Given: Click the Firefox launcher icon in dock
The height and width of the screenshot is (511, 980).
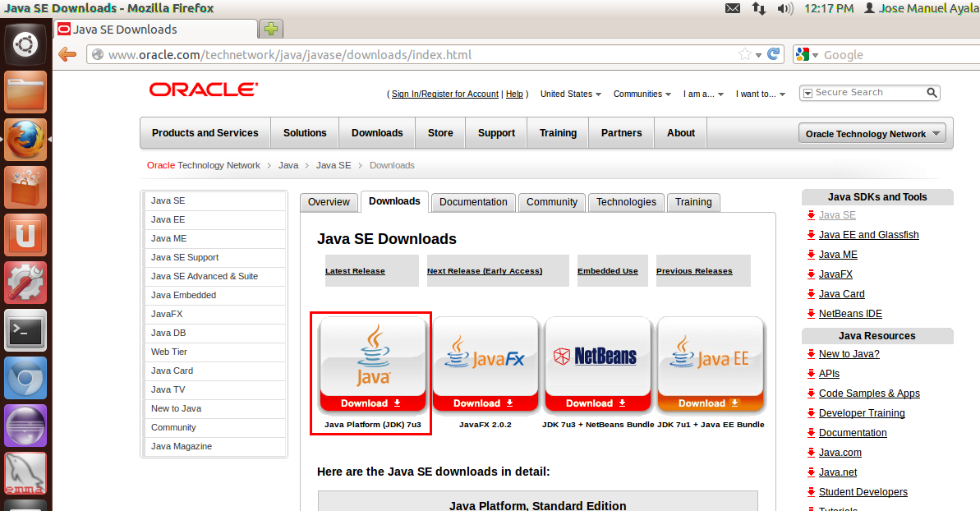Looking at the screenshot, I should pos(25,140).
